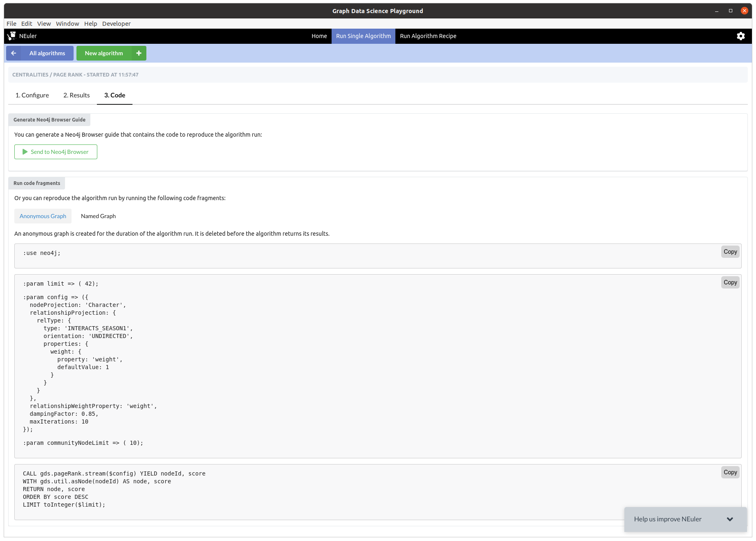Minimize the Graph Data Science Playground window
The image size is (756, 541).
tap(717, 11)
